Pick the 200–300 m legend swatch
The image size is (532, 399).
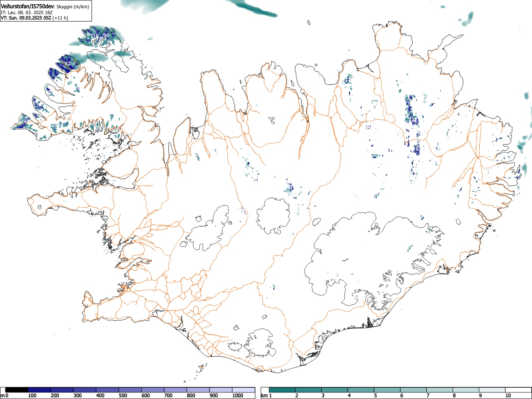pos(62,390)
